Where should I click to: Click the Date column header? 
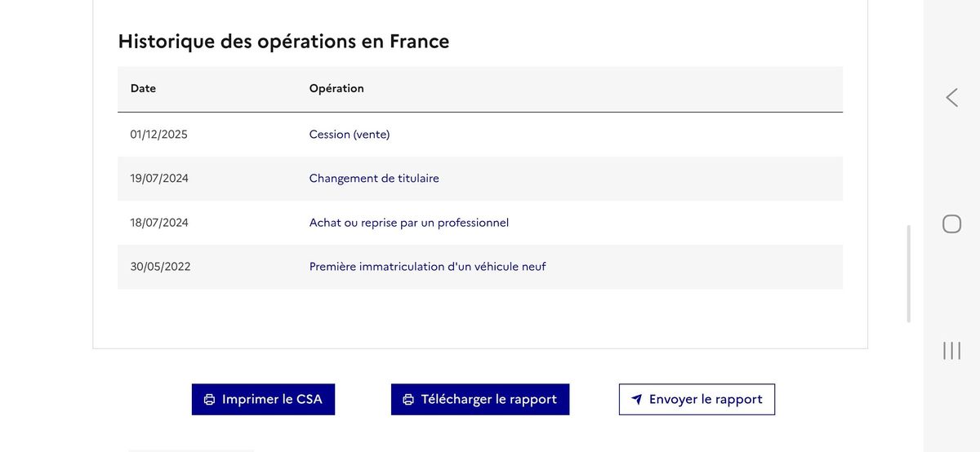(x=143, y=89)
